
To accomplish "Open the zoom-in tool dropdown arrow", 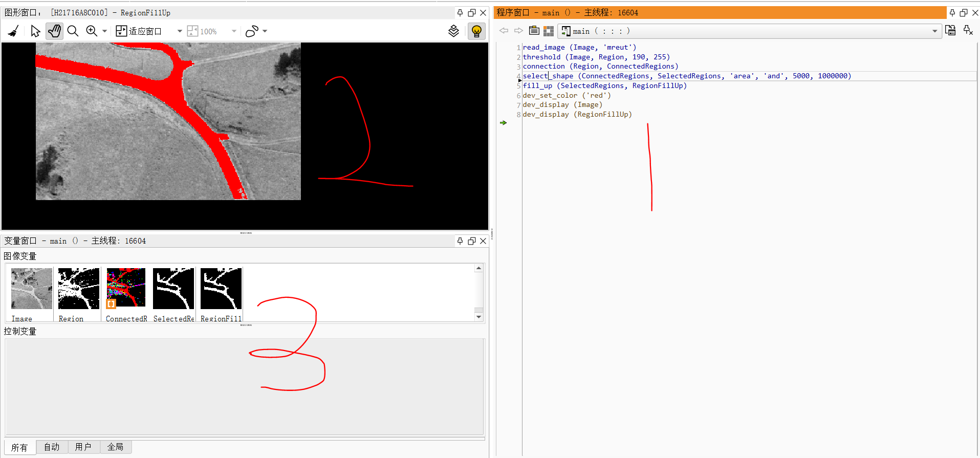I will (x=104, y=31).
